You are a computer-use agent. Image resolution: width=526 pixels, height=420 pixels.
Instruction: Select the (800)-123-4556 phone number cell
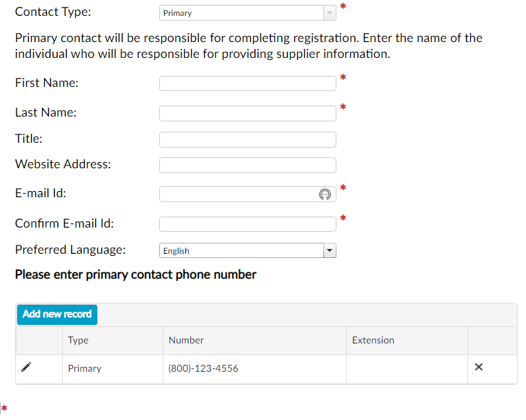click(254, 369)
